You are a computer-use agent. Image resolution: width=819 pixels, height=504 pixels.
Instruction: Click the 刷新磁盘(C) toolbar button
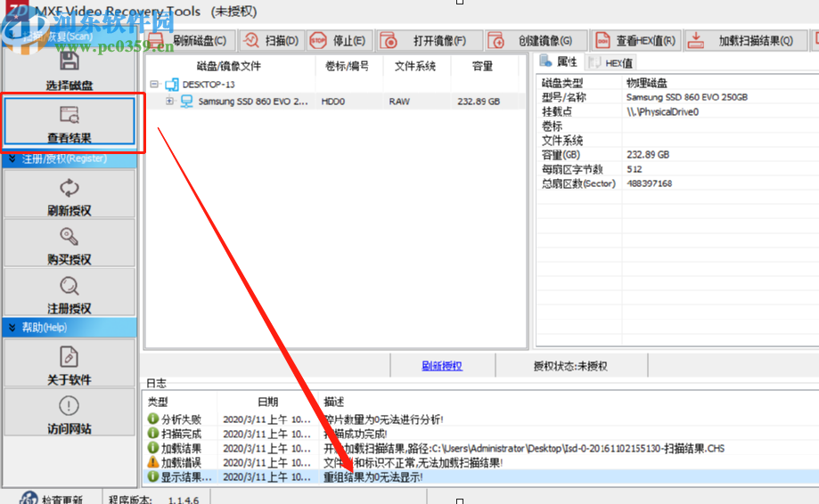tap(189, 41)
